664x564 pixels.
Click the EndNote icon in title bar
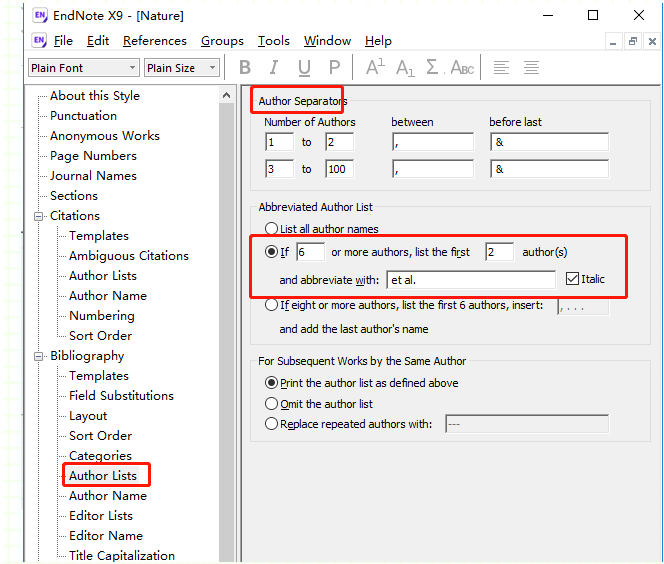tap(40, 16)
